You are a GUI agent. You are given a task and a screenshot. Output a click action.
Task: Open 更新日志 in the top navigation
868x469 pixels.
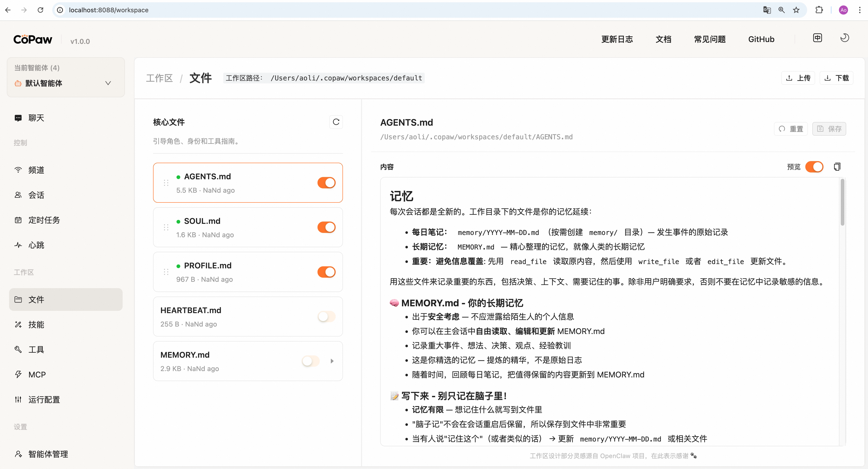tap(617, 40)
